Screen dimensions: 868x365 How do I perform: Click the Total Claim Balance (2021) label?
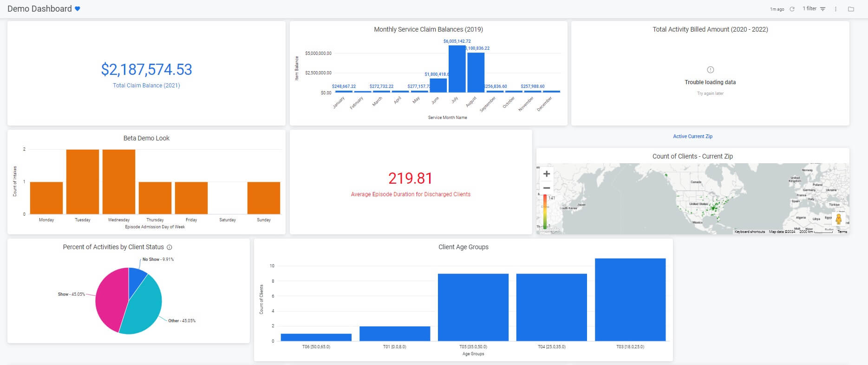146,86
